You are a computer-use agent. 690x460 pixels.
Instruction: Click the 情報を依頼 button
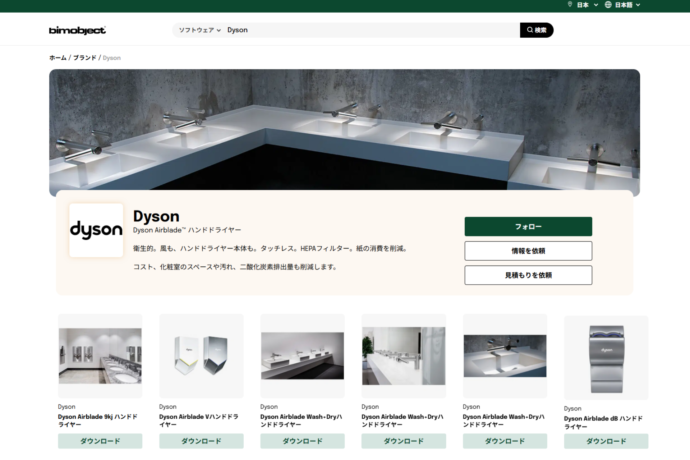point(528,251)
